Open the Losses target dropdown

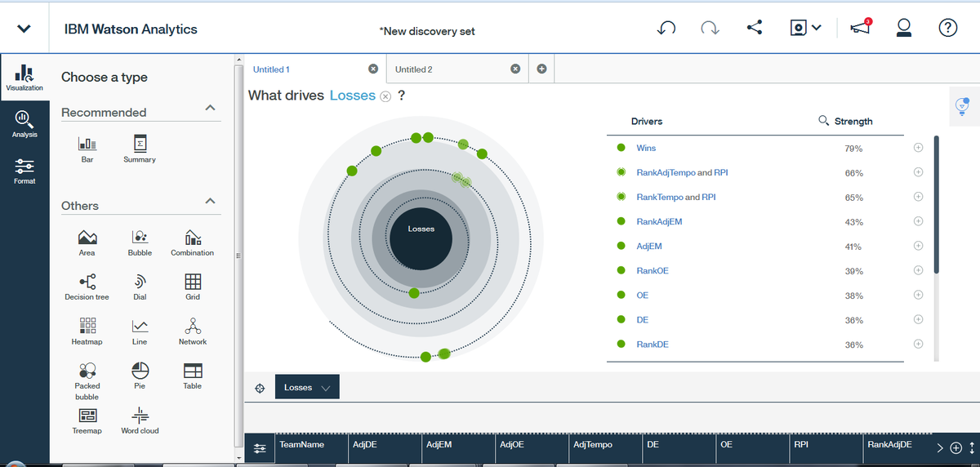pos(307,387)
